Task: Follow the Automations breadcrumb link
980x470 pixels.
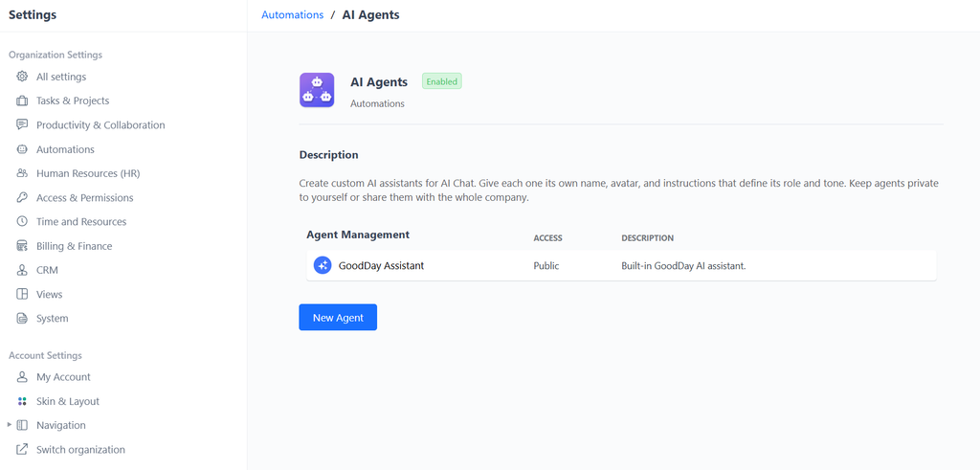Action: 293,15
